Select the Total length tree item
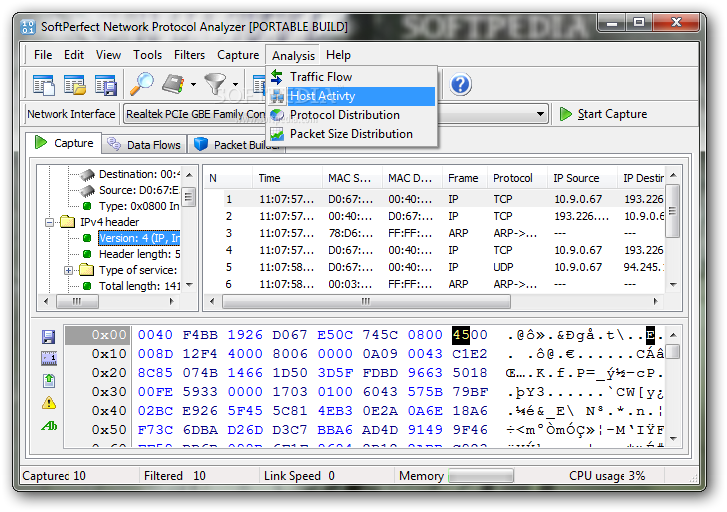727x512 pixels. [139, 286]
